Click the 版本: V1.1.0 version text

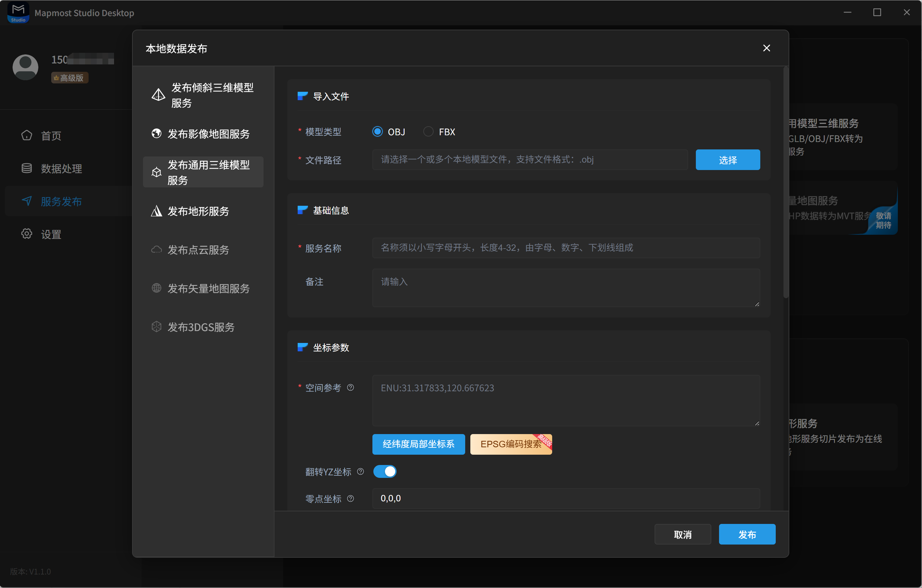(30, 571)
